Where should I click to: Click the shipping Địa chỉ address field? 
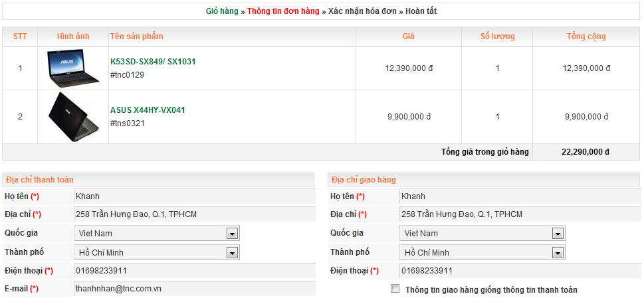520,214
